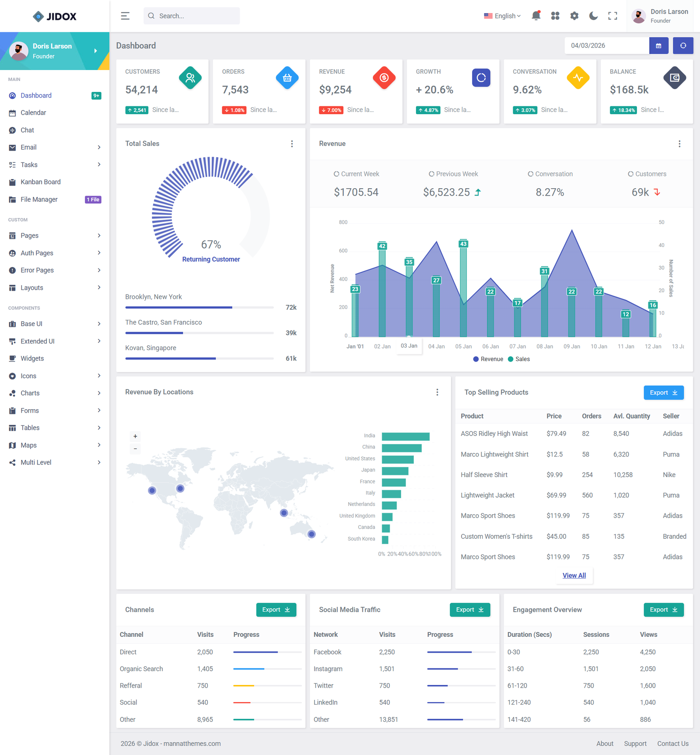Click the View All products link

(x=574, y=575)
